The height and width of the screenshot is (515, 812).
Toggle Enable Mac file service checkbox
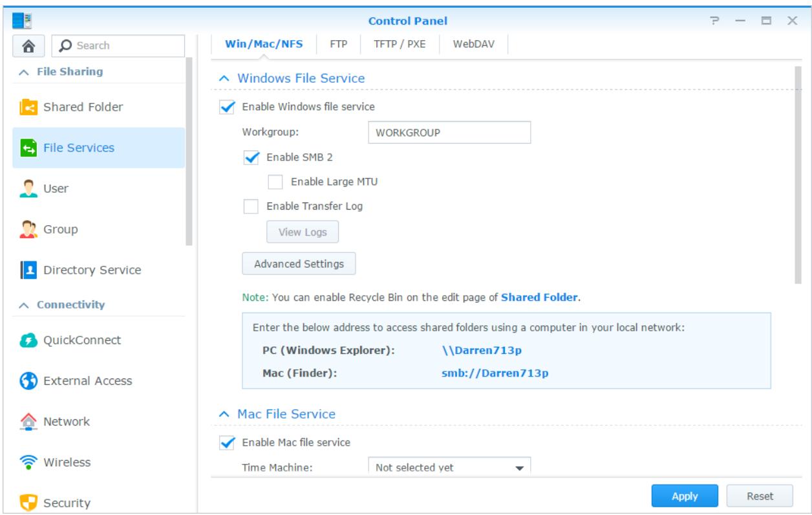tap(228, 443)
